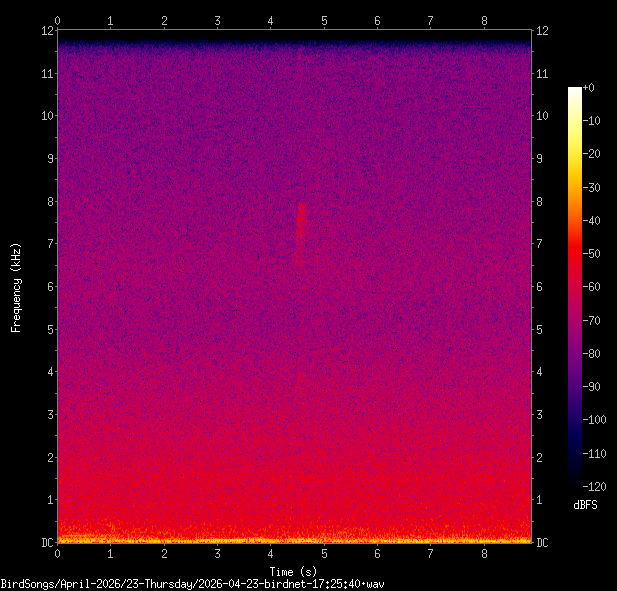Click the 12 tick on left frequency axis
The width and height of the screenshot is (617, 591).
pos(46,30)
